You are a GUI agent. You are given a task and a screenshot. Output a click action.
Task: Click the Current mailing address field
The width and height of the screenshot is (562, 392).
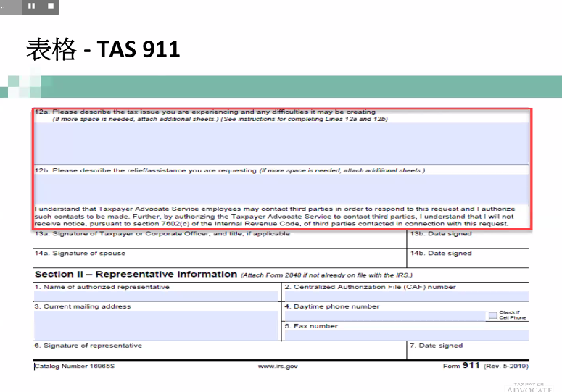click(156, 325)
